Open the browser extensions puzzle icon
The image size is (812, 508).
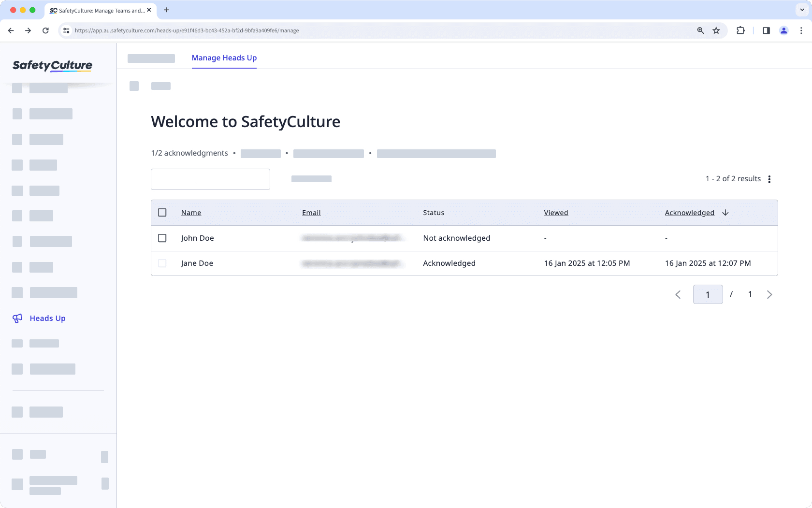coord(740,30)
